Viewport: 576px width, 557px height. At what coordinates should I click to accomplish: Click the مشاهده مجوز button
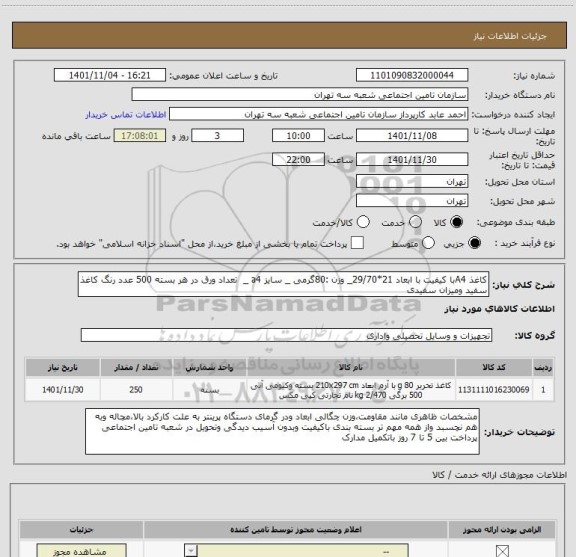tap(82, 551)
